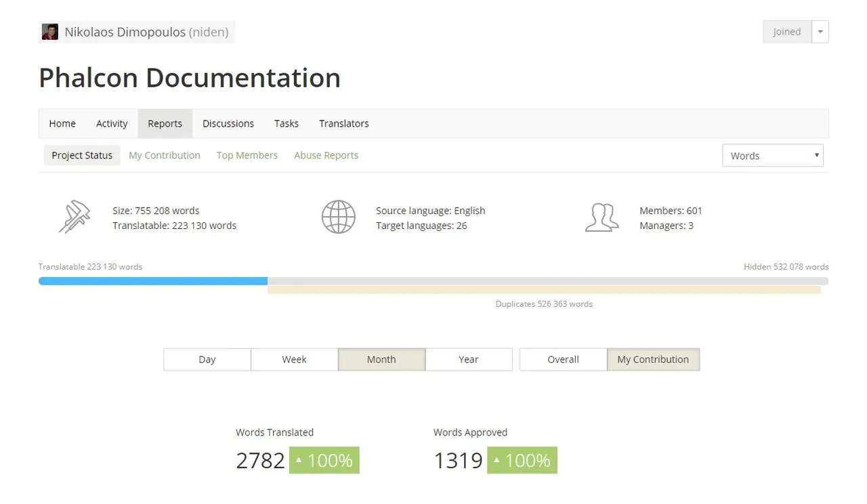Image resolution: width=867 pixels, height=504 pixels.
Task: Expand the Joined button dropdown arrow
Action: (x=820, y=32)
